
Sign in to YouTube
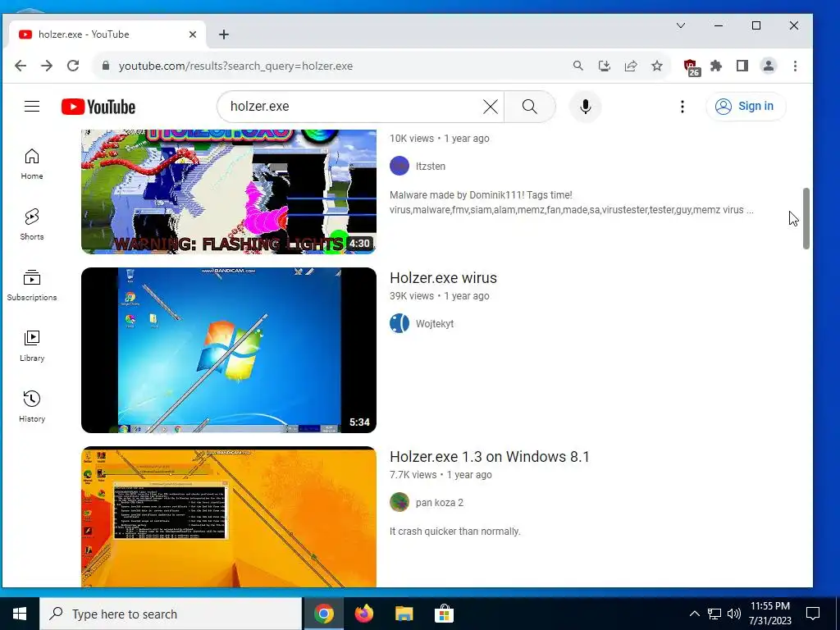746,106
